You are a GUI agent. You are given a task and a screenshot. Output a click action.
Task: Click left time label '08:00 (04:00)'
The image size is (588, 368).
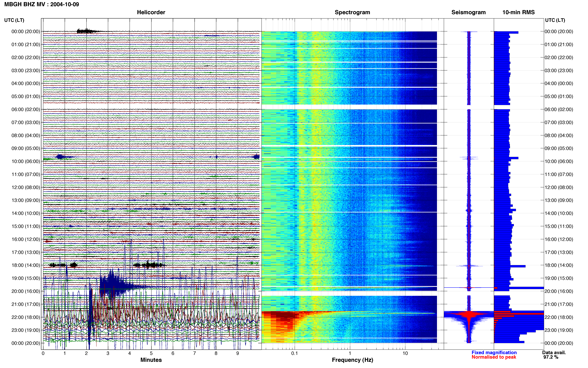pos(26,135)
